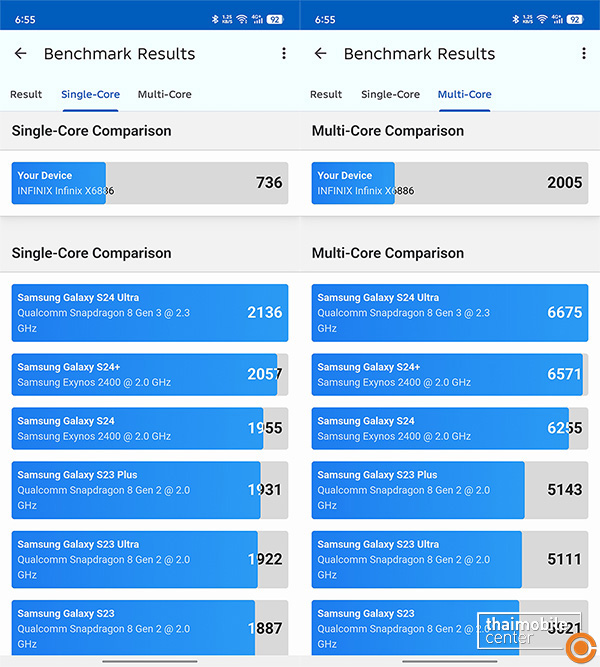The height and width of the screenshot is (667, 600).
Task: Open three-dot overflow menu on right screen
Action: (584, 54)
